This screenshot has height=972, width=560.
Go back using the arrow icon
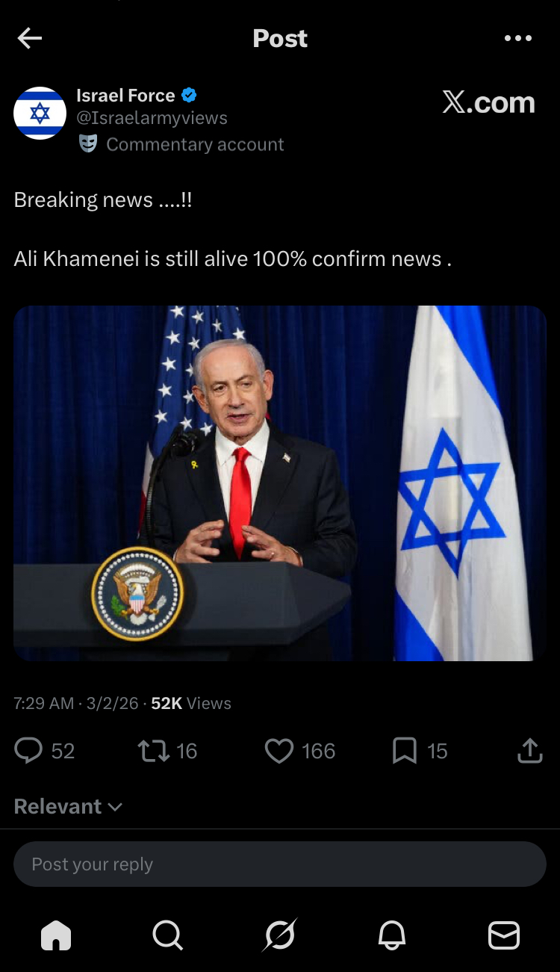pos(29,38)
